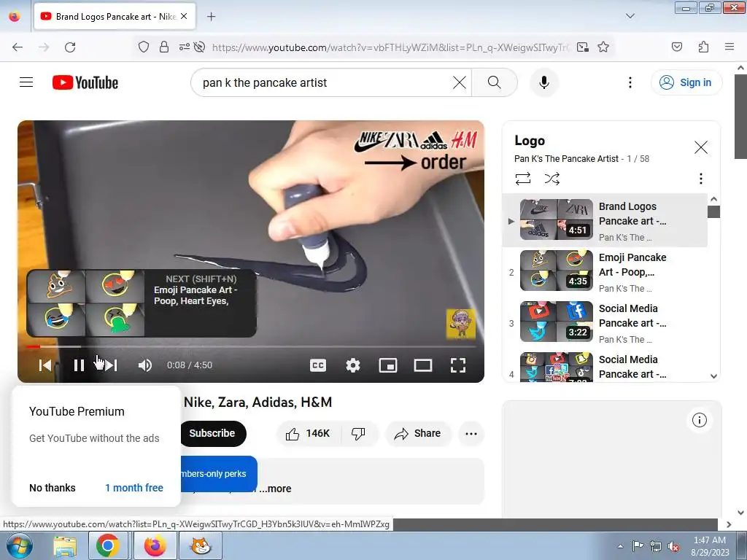Screen dimensions: 747x560
Task: Reload the current page
Action: click(x=70, y=47)
